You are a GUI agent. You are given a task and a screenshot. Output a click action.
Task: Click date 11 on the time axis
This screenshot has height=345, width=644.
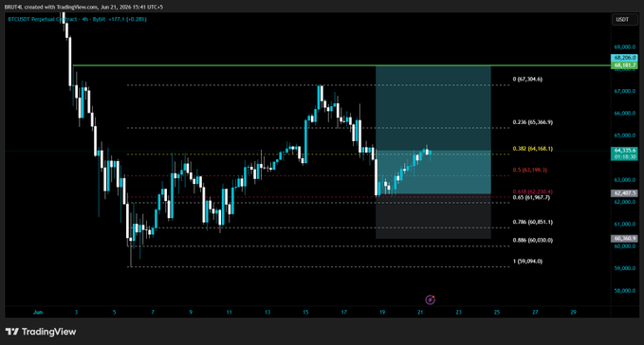(x=229, y=312)
